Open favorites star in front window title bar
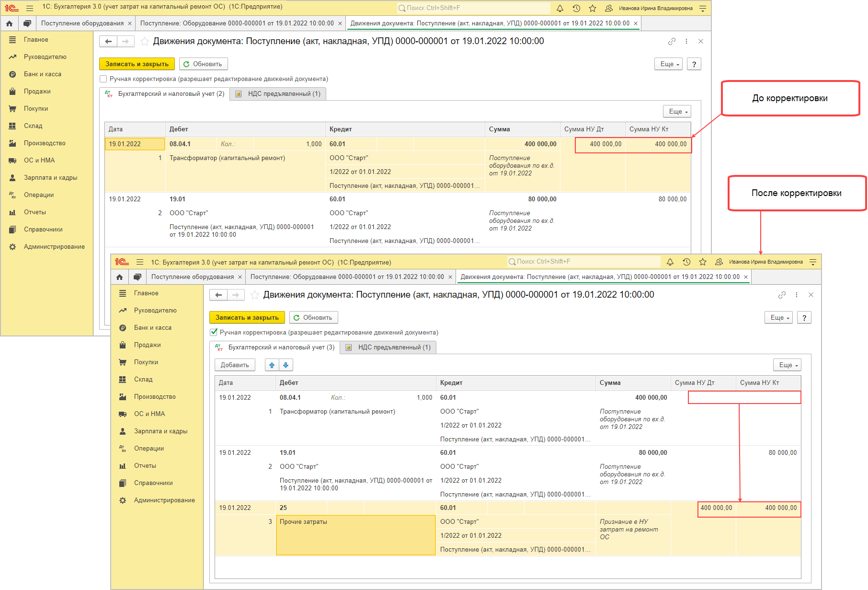The height and width of the screenshot is (590, 868). coord(703,262)
